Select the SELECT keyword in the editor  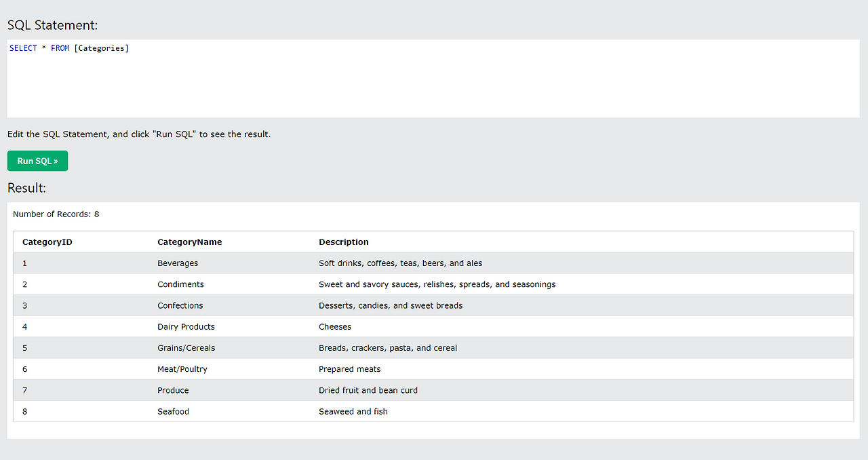pyautogui.click(x=22, y=47)
